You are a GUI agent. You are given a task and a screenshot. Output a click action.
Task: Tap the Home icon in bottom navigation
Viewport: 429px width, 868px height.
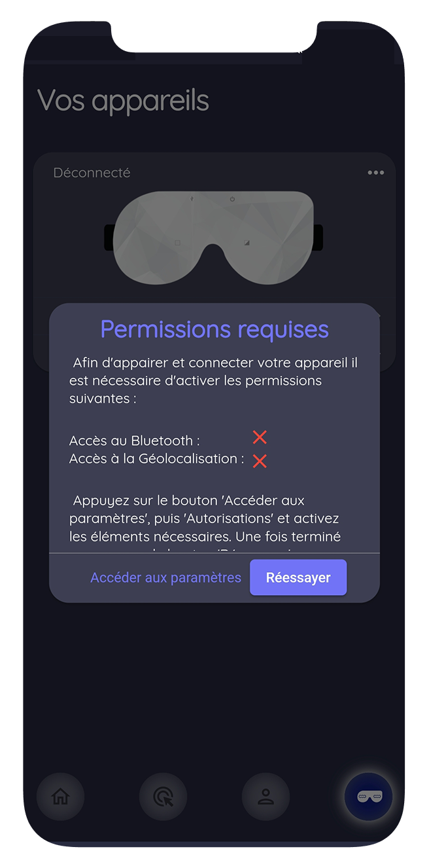point(60,797)
